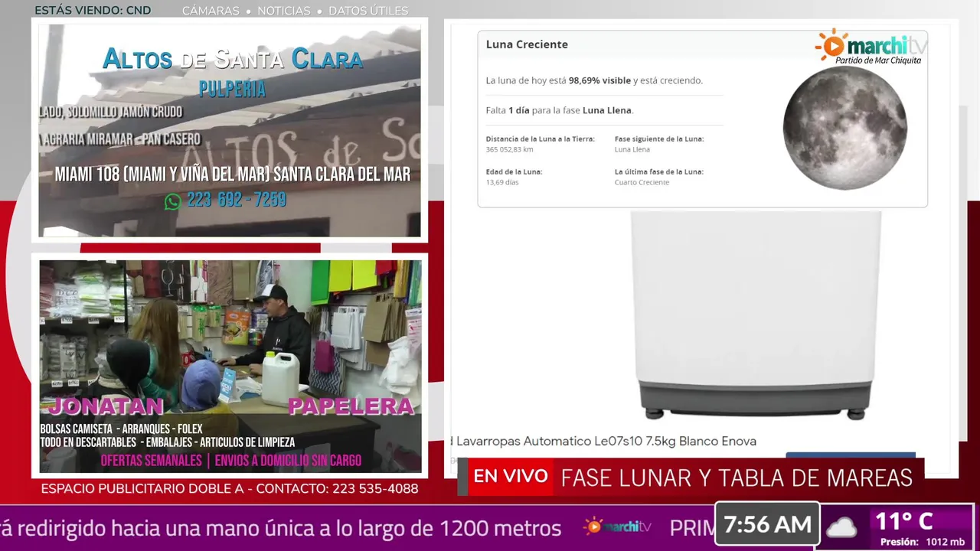
Task: Click the 11° C temperature reading
Action: coord(903,522)
